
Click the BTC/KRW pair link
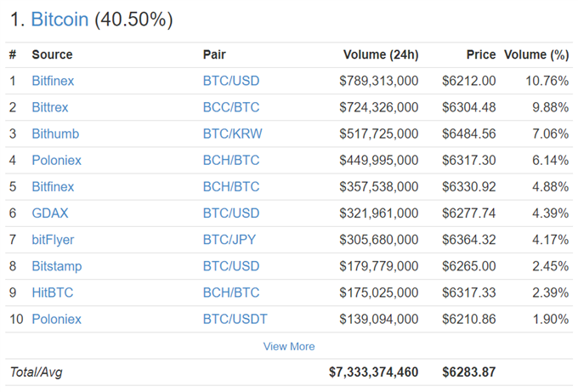233,134
